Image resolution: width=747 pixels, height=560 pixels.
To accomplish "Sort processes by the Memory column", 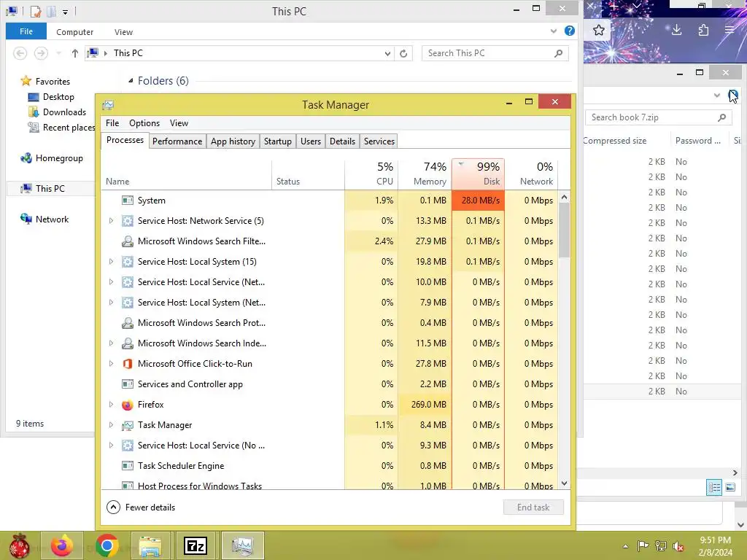I will coord(425,174).
